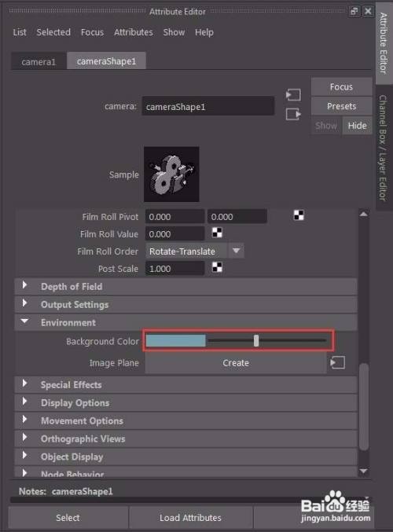Screen dimensions: 393x532
Task: Expand the Orthographic Views section
Action: tap(185, 438)
